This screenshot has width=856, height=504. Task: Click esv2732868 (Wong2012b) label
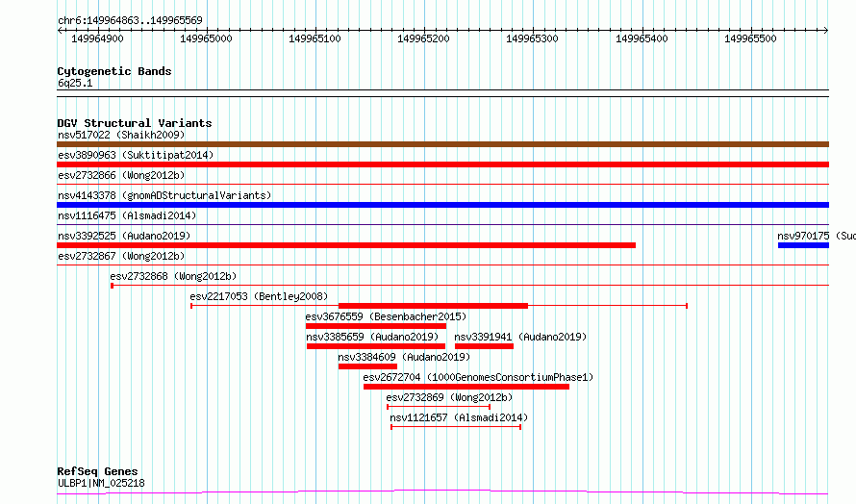tap(173, 276)
